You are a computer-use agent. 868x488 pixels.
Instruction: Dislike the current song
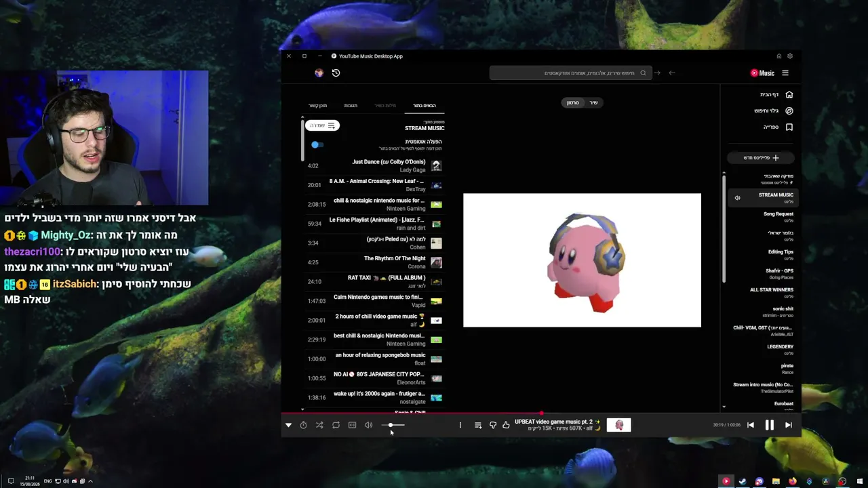(x=493, y=425)
